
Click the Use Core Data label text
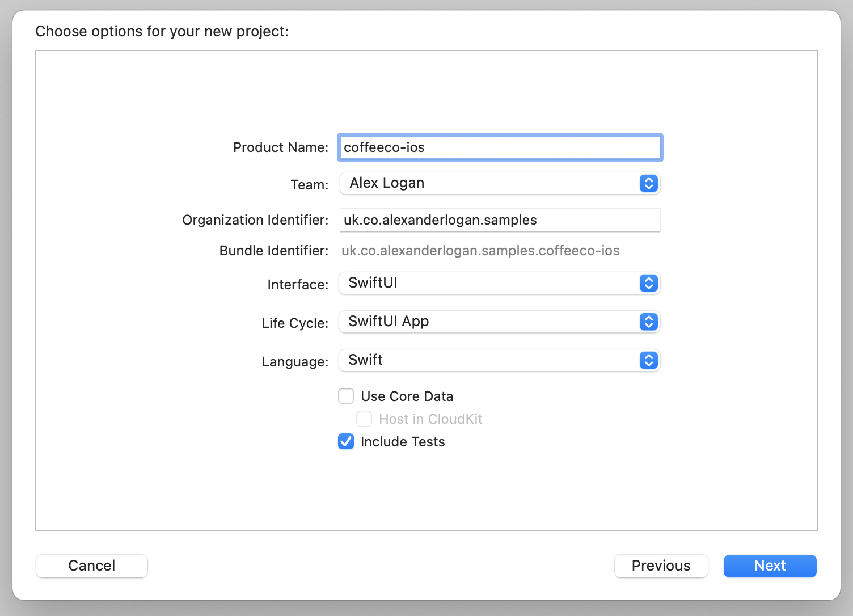(407, 396)
